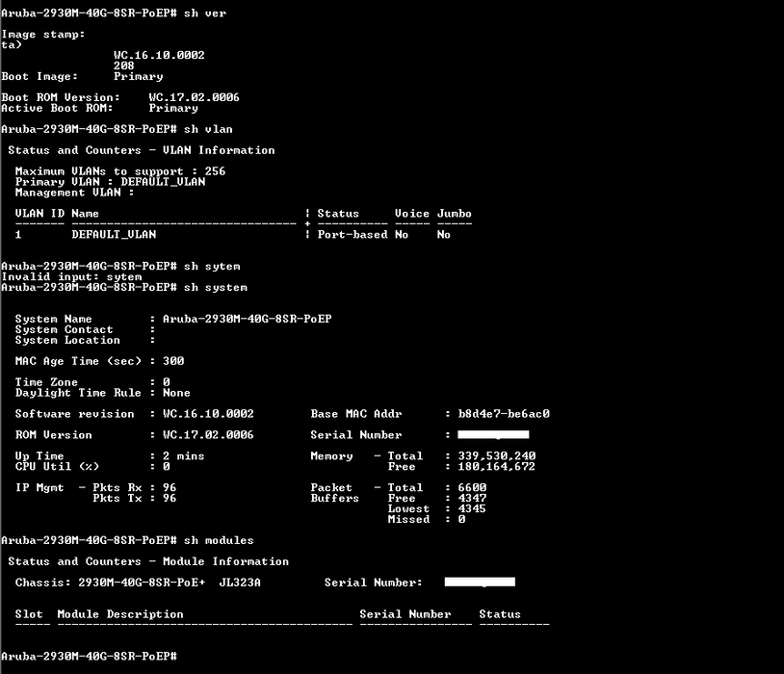Select packet buffers free value 4347
This screenshot has height=674, width=784.
472,498
